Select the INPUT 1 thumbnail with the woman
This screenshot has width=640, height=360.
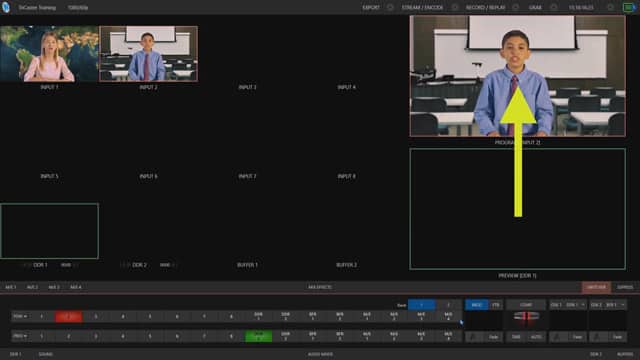pyautogui.click(x=49, y=54)
